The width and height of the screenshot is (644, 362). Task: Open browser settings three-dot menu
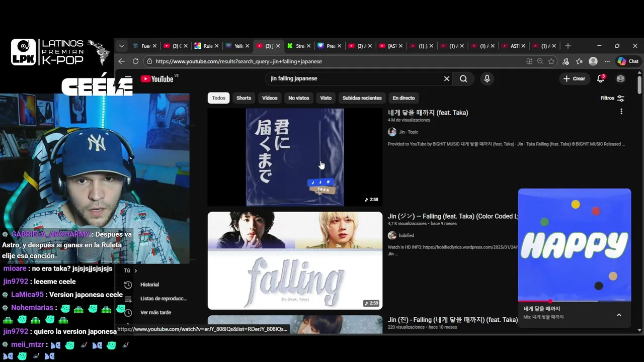click(607, 61)
